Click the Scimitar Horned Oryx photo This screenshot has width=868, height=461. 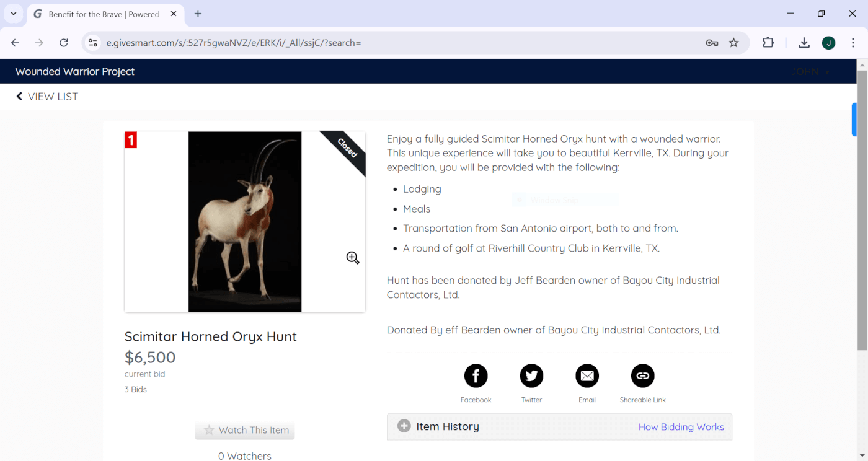pos(244,221)
